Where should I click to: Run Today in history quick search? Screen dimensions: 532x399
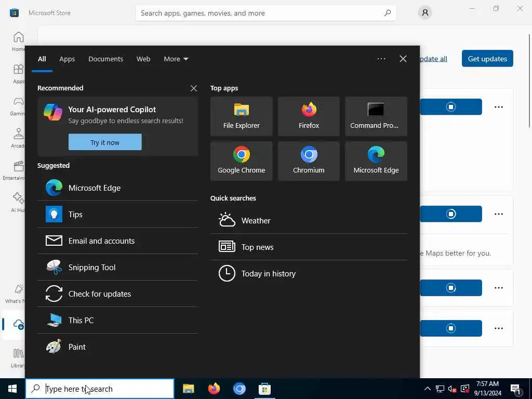(309, 273)
